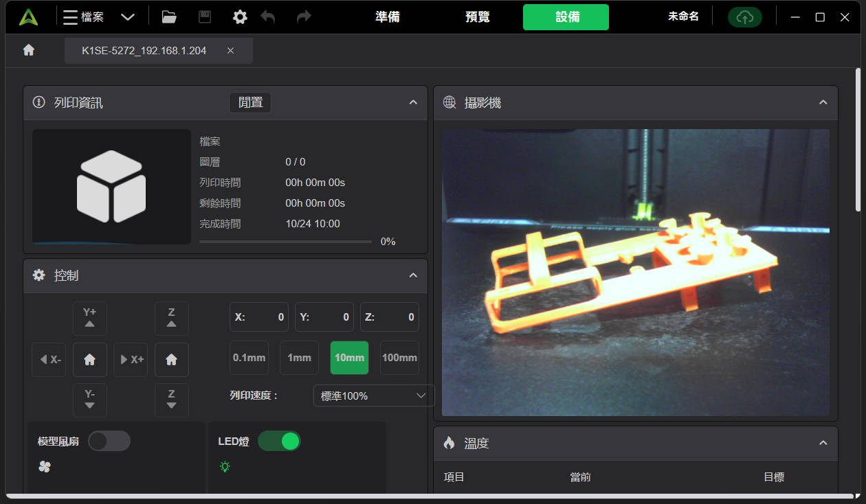Image resolution: width=866 pixels, height=504 pixels.
Task: Click the fan icon under 模型風扇
Action: [x=44, y=466]
